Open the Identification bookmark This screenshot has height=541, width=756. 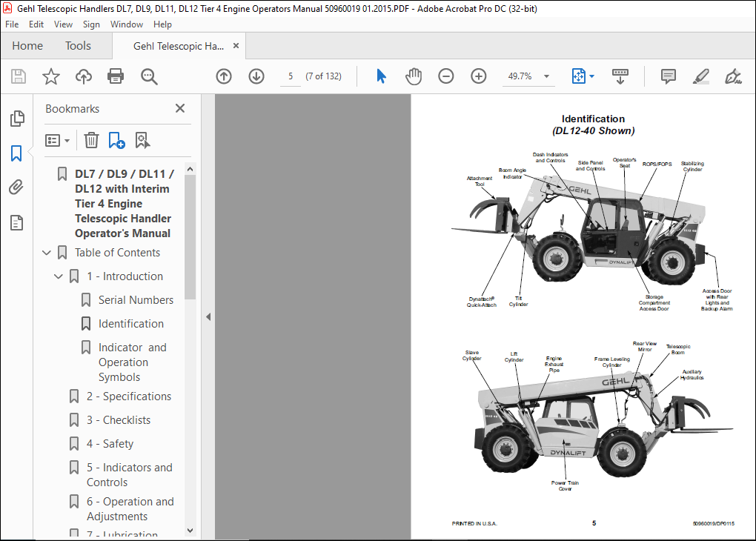click(x=131, y=324)
